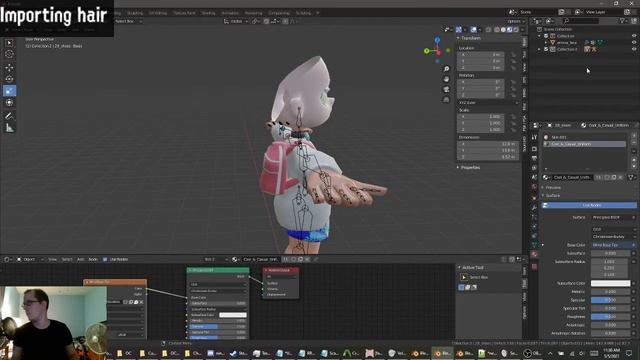Click the green Y axis on the navigation gizmo
Screen dimensions: 640x360
(427, 51)
